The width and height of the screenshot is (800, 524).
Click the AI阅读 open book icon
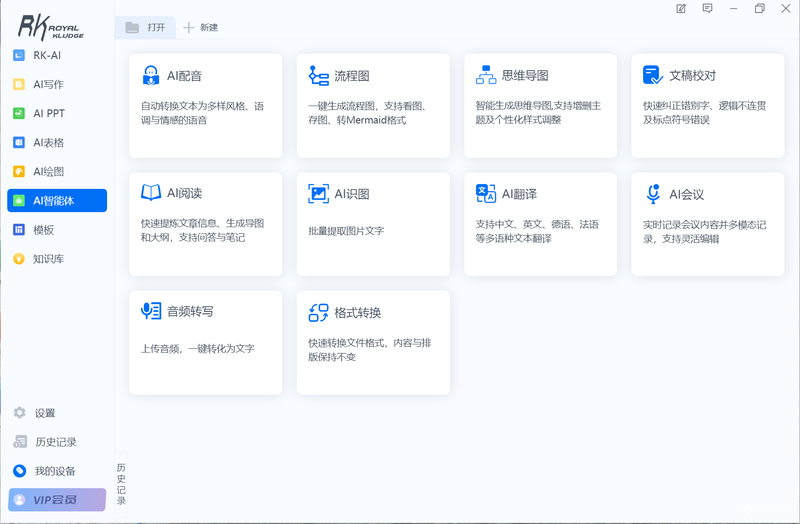(x=151, y=193)
